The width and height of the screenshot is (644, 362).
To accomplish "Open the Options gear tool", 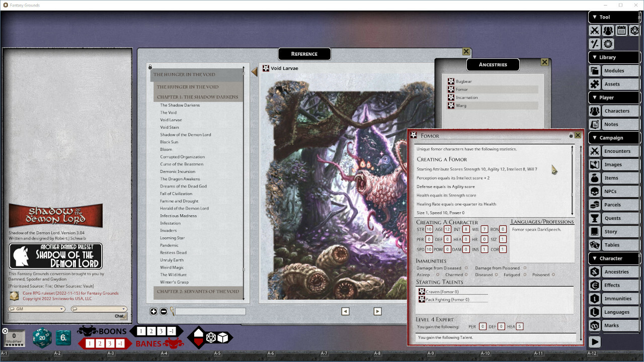I will (x=608, y=44).
